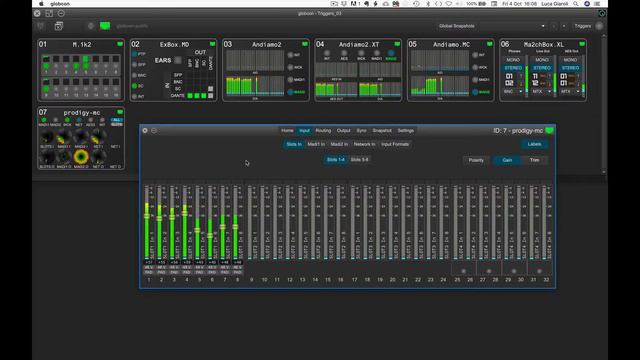Click the green status icon on M.1k2 device
The width and height of the screenshot is (640, 360).
120,44
